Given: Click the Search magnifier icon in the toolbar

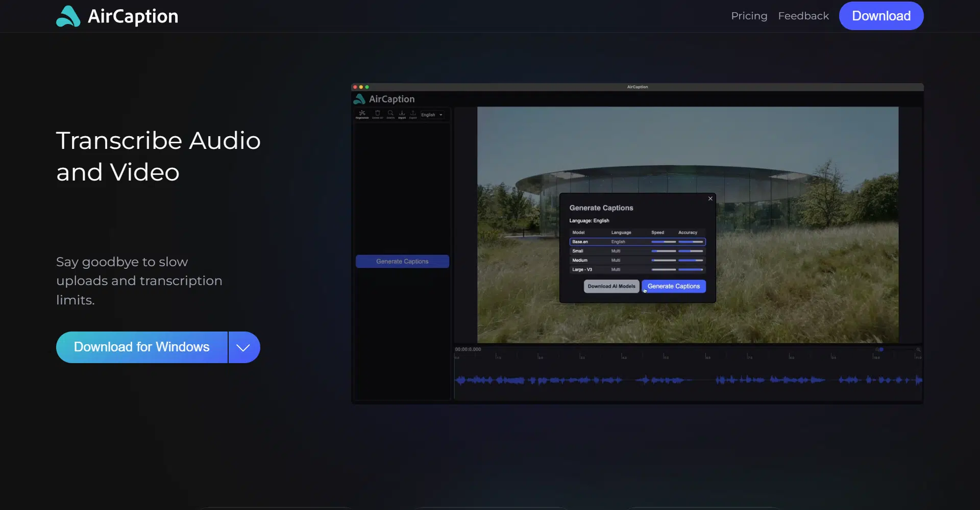Looking at the screenshot, I should tap(390, 114).
